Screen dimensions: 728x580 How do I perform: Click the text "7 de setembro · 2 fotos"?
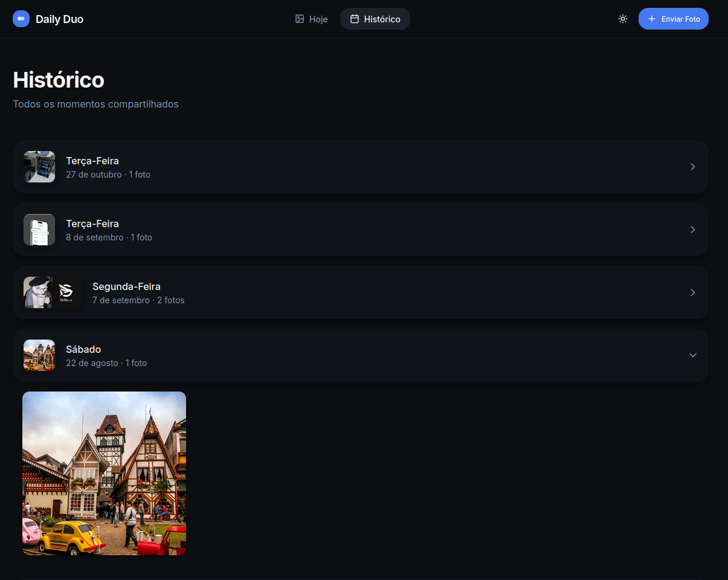(138, 300)
